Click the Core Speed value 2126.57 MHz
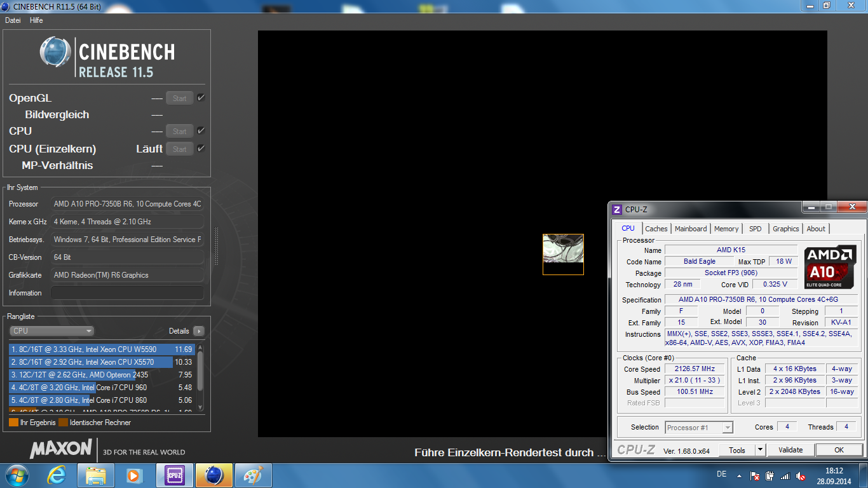Image resolution: width=868 pixels, height=488 pixels. tap(695, 369)
